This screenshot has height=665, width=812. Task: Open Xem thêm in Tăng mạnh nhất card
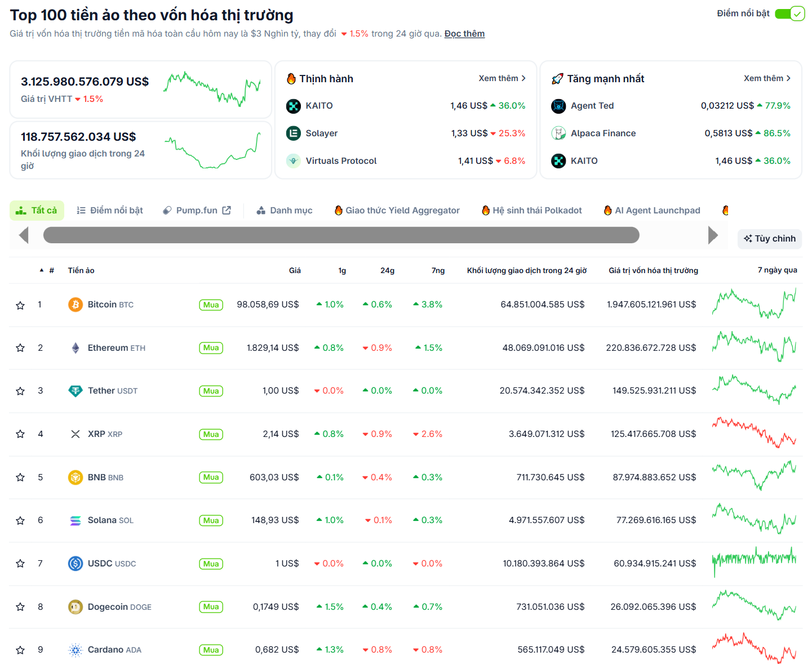point(767,78)
